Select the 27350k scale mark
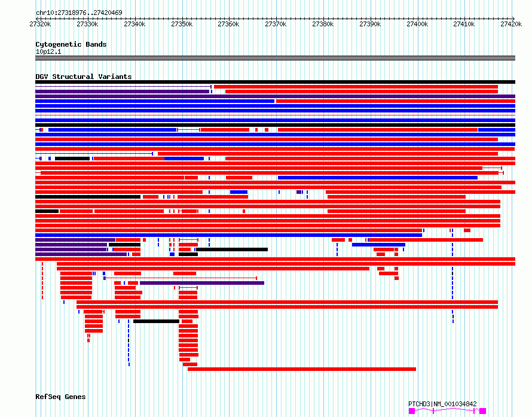532x417 pixels. 182,24
